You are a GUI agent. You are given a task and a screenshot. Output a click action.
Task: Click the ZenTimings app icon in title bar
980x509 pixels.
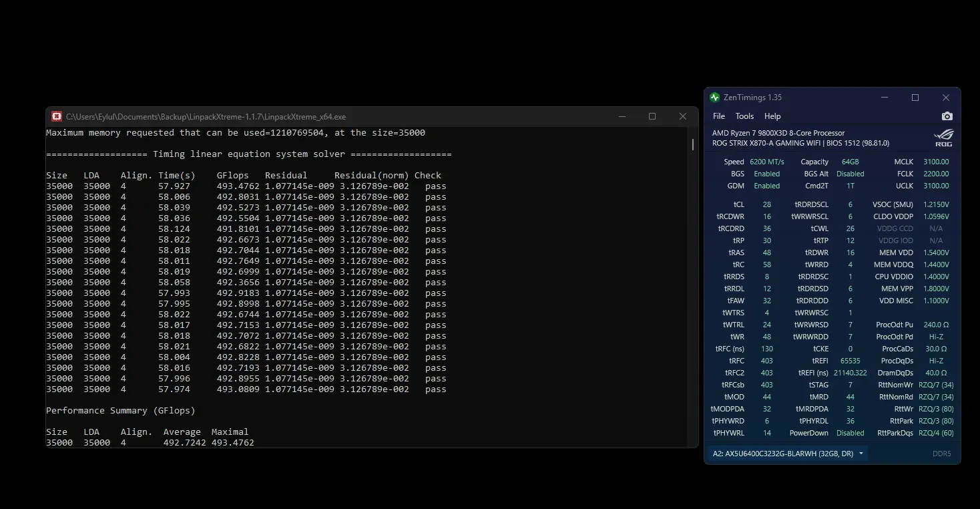coord(715,98)
